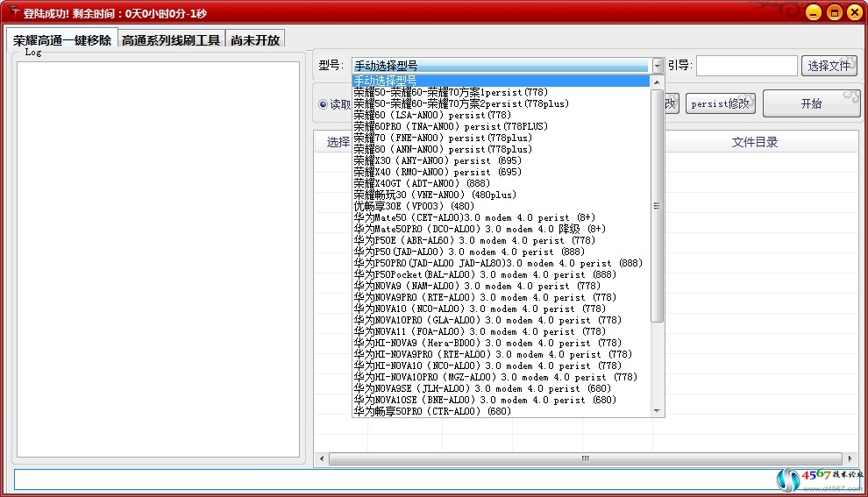Viewport: 868px width, 497px height.
Task: Click file table horizontal scroll-left arrow
Action: coord(322,458)
